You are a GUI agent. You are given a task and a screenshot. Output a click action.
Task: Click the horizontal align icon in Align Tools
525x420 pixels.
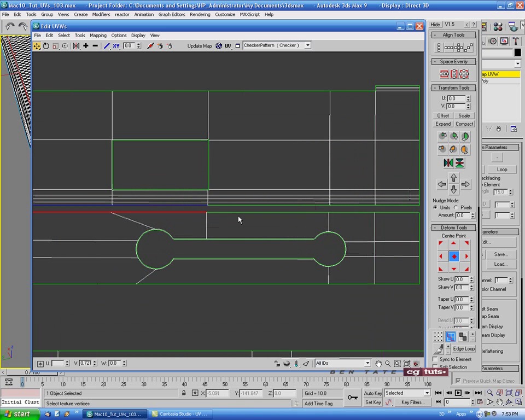point(448,48)
